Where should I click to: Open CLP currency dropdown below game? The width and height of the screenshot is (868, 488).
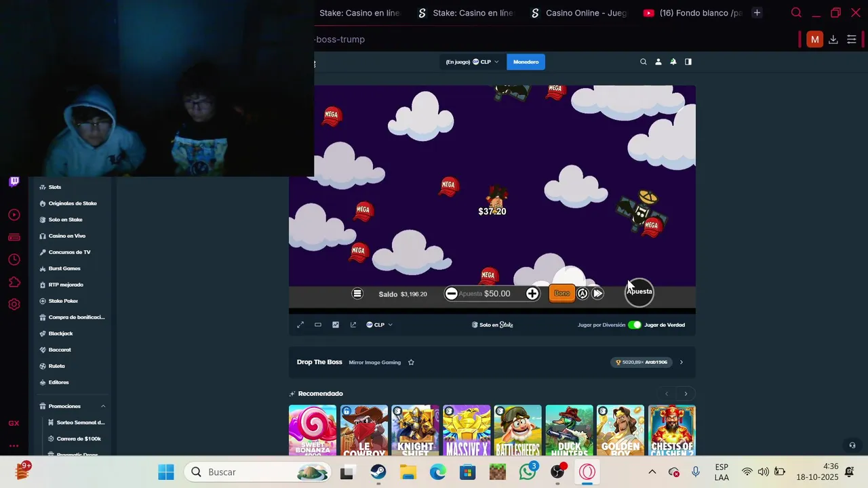(x=379, y=325)
